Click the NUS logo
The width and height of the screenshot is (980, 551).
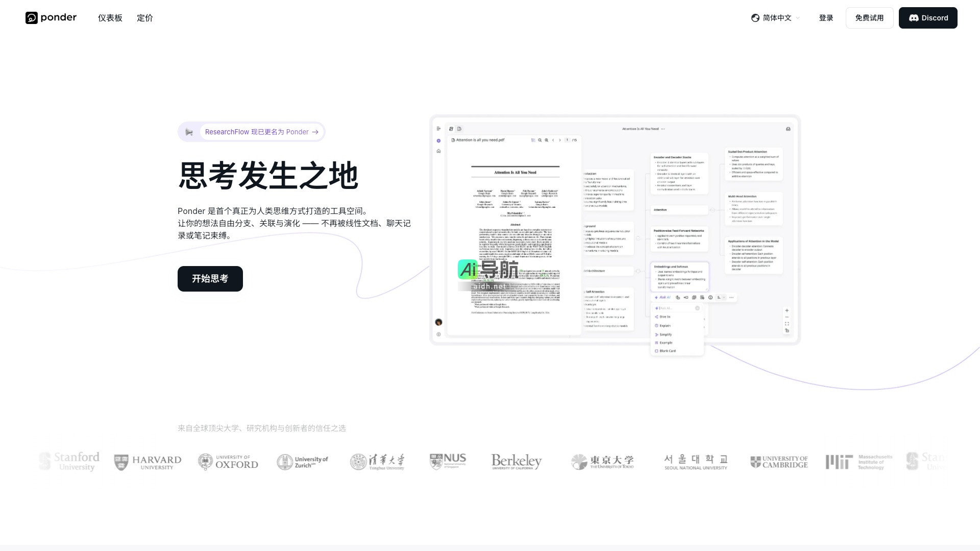pos(448,461)
